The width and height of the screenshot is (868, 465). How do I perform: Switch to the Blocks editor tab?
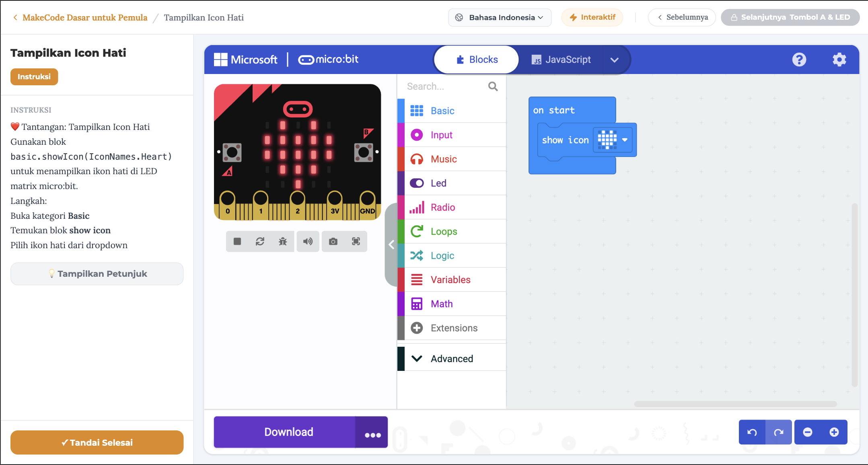[477, 60]
